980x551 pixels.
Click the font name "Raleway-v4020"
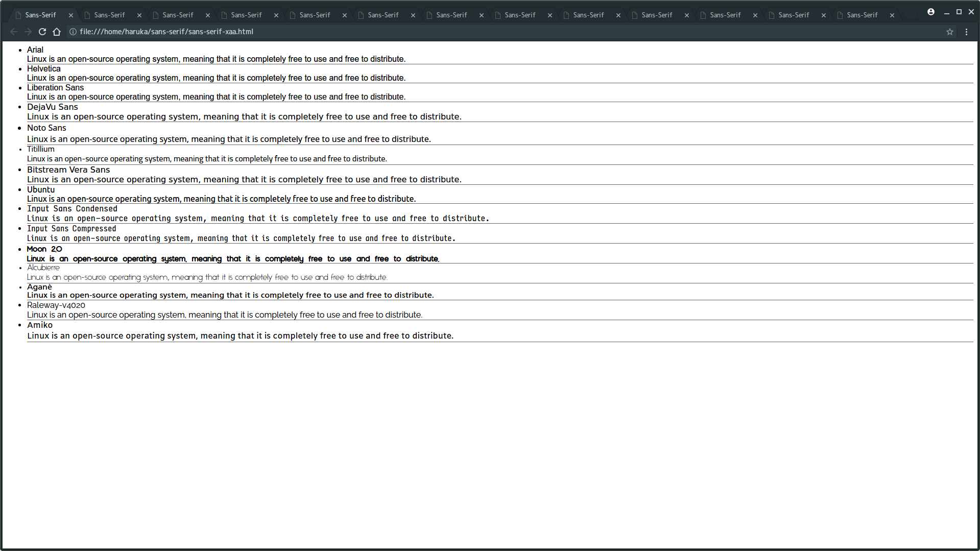pos(56,305)
